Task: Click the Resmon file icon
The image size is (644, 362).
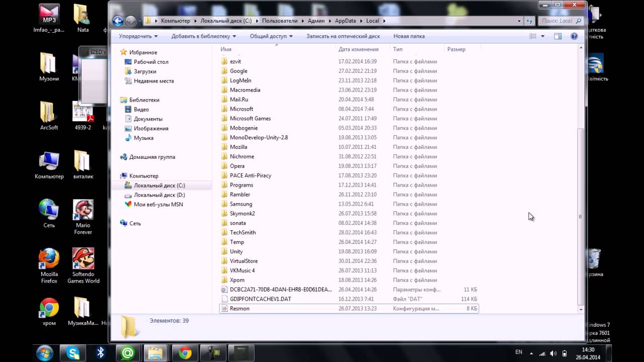Action: pos(225,308)
